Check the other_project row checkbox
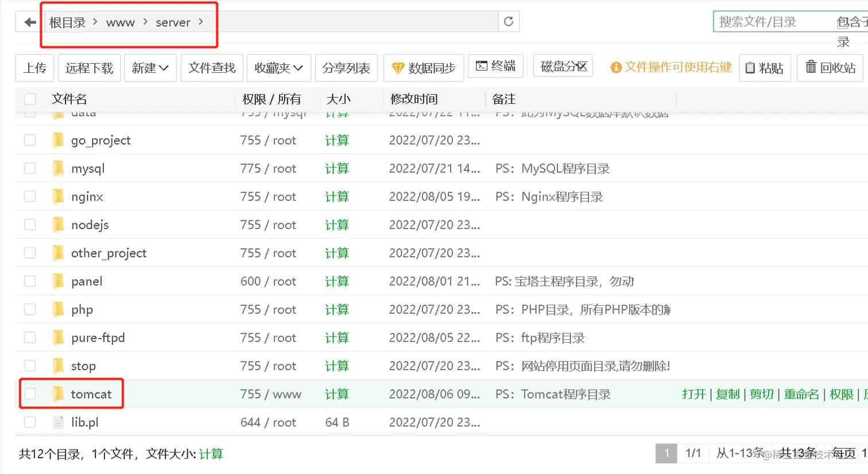This screenshot has height=474, width=868. [x=30, y=252]
